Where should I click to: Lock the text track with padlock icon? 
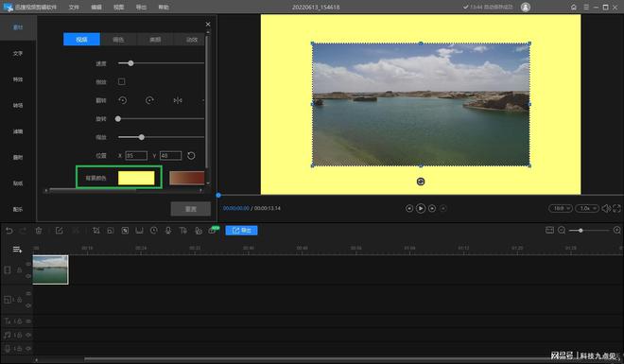click(x=19, y=321)
